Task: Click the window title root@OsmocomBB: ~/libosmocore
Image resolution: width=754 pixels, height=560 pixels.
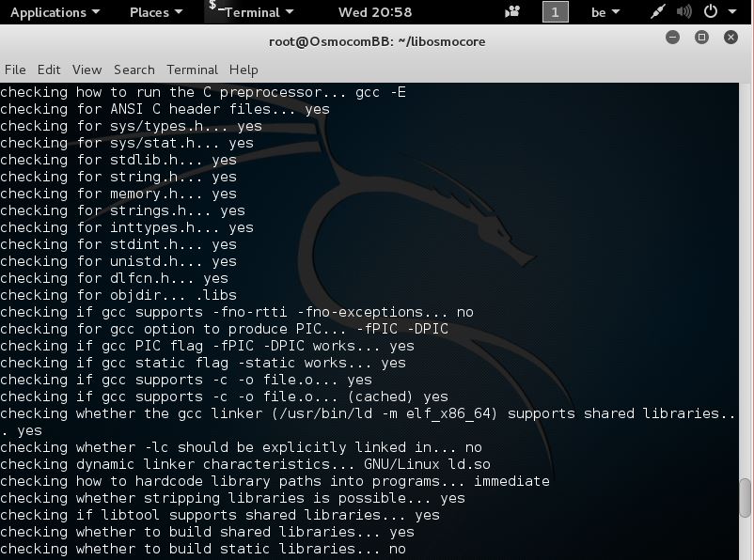Action: point(377,42)
